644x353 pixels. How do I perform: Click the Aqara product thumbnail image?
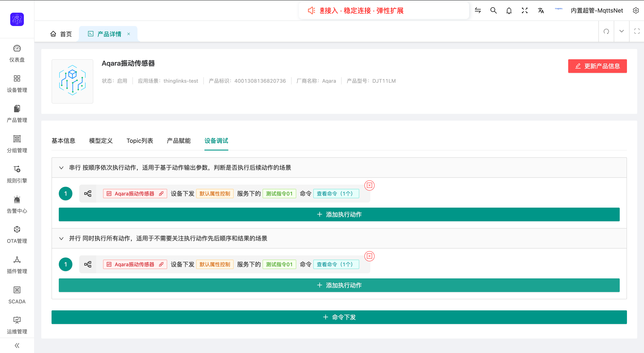click(x=72, y=81)
